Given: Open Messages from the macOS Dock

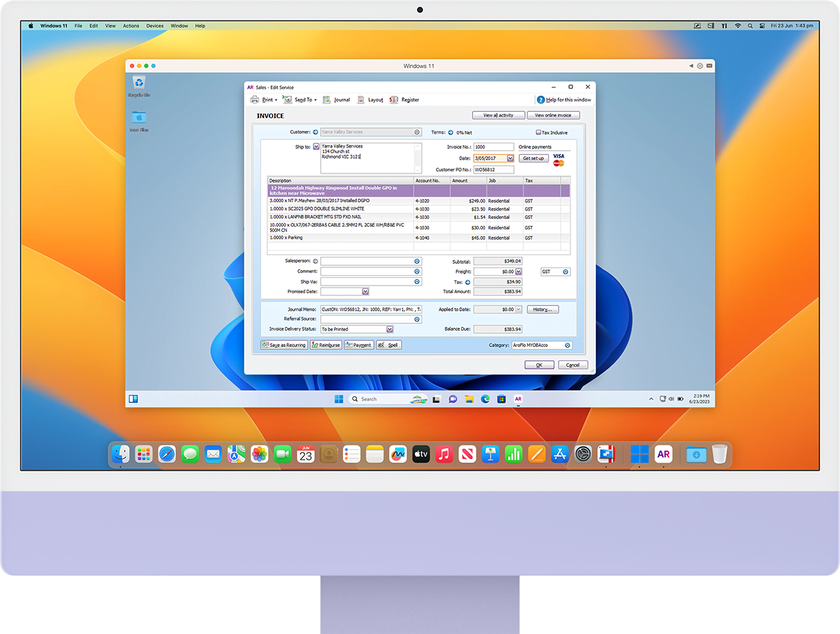Looking at the screenshot, I should pos(190,454).
